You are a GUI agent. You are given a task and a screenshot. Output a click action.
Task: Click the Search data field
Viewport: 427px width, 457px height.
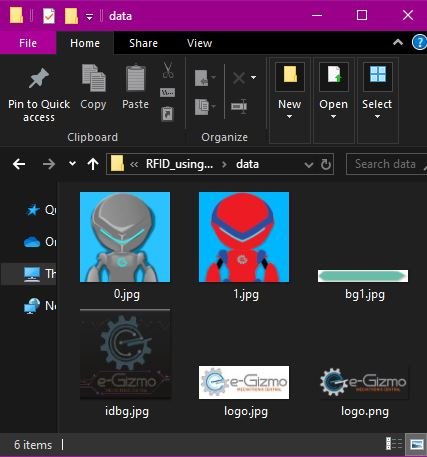386,164
